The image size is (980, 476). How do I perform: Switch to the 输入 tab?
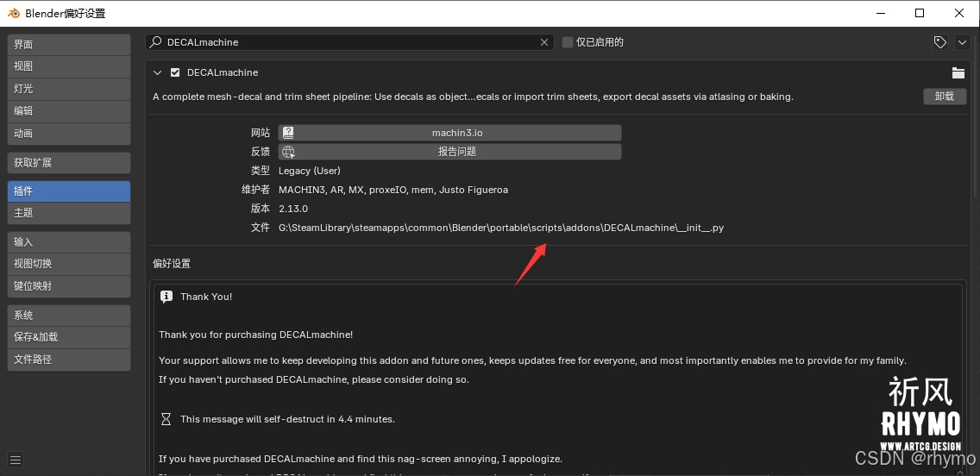coord(69,242)
